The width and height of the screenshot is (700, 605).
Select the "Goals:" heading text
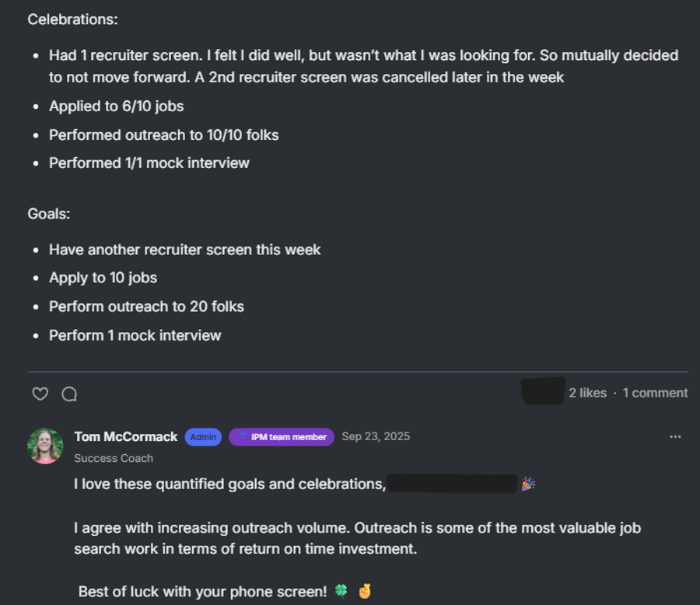[x=48, y=213]
